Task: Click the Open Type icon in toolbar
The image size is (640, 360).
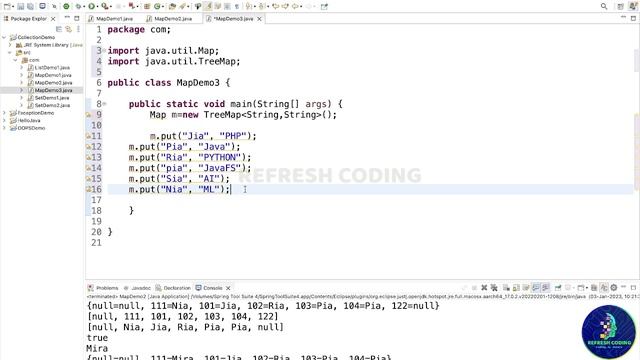Action: coord(172,7)
